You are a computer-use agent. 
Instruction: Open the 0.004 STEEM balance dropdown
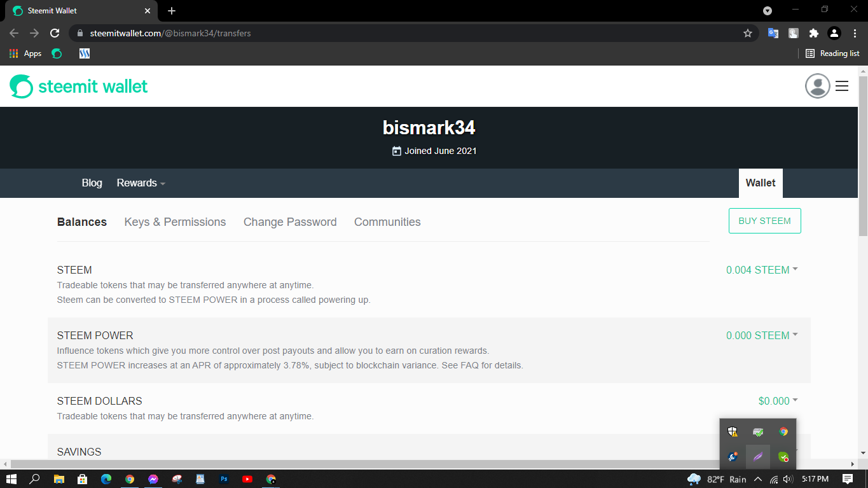[762, 270]
